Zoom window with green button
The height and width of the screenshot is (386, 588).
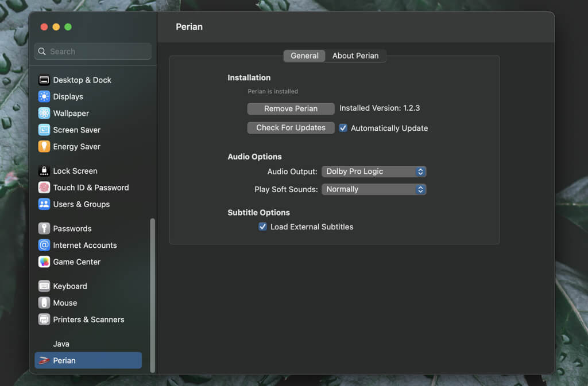coord(68,27)
